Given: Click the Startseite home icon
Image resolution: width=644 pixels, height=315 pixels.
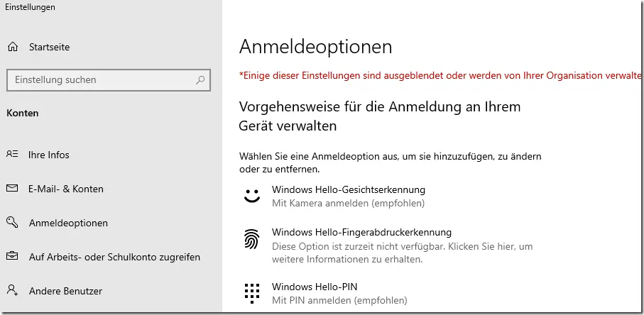Looking at the screenshot, I should (13, 47).
